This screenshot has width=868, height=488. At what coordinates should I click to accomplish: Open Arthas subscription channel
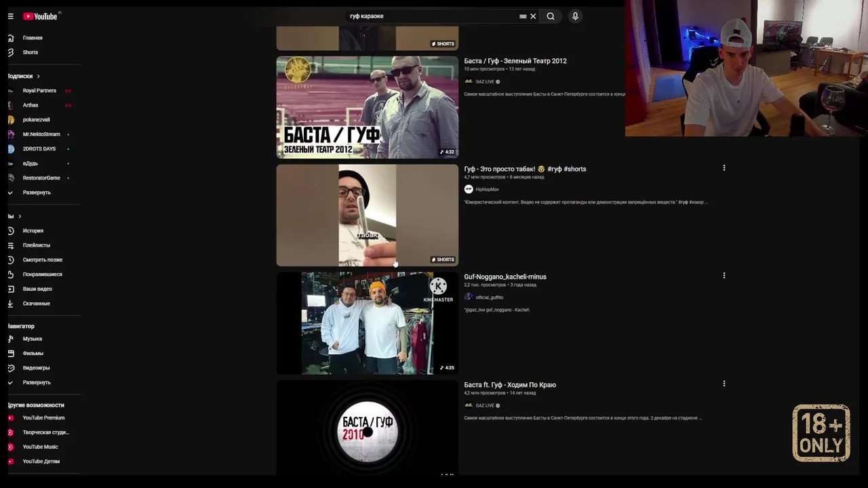pos(31,105)
